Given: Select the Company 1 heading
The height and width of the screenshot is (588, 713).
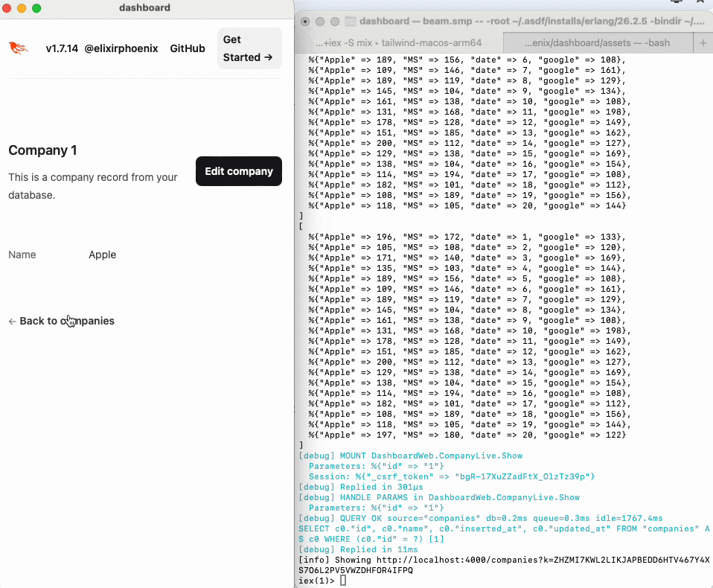Looking at the screenshot, I should (42, 150).
